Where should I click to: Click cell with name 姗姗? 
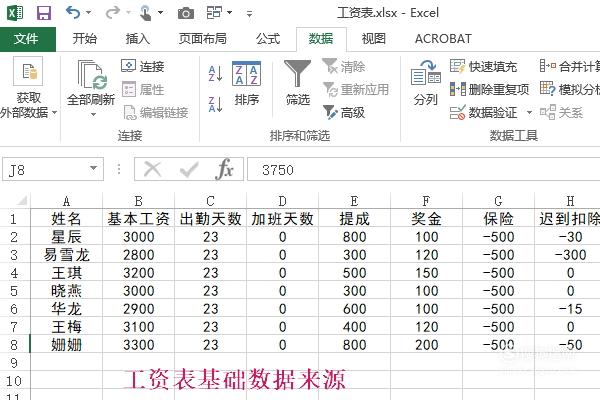point(67,345)
